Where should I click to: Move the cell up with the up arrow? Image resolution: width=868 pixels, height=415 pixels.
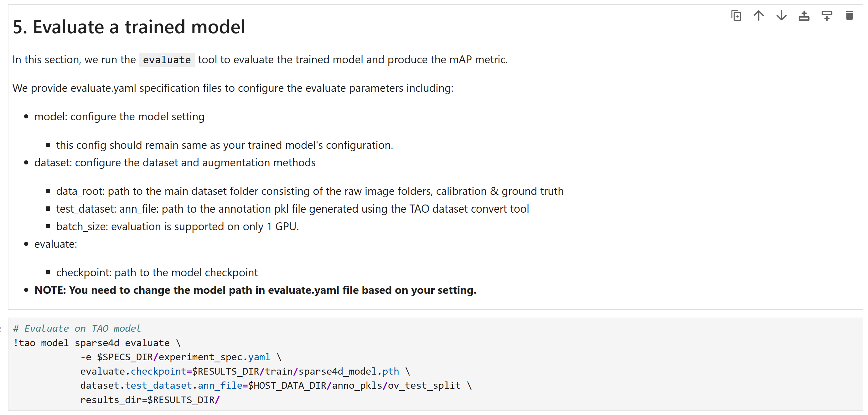pos(758,16)
